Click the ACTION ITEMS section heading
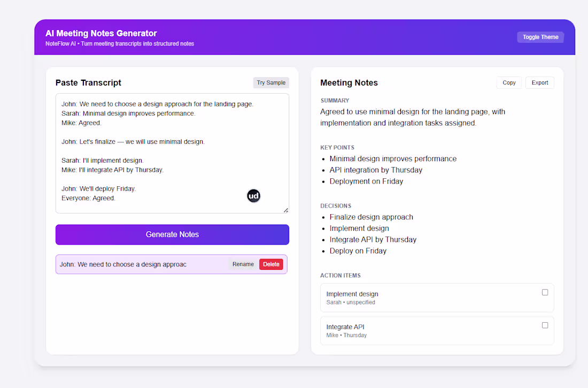 coord(341,275)
